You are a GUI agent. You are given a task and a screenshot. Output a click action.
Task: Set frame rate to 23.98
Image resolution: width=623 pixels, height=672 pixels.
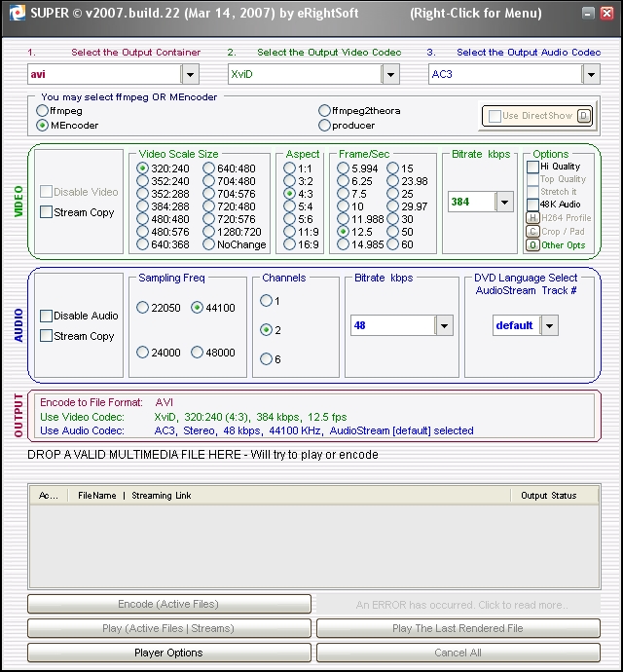tap(392, 181)
